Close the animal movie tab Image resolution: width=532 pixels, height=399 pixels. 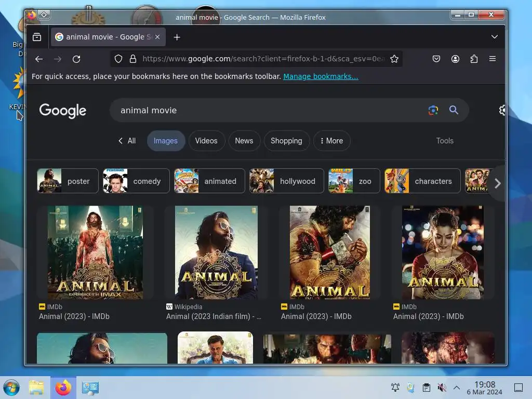(x=157, y=37)
